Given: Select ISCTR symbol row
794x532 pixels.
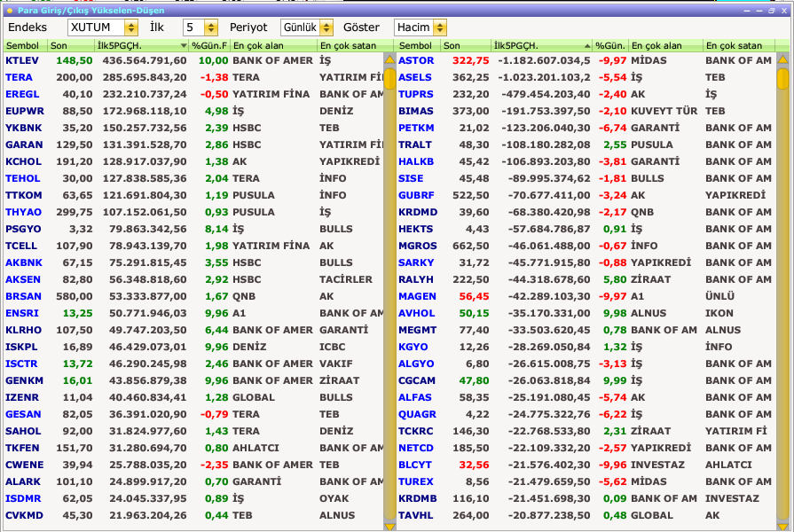Looking at the screenshot, I should click(194, 364).
